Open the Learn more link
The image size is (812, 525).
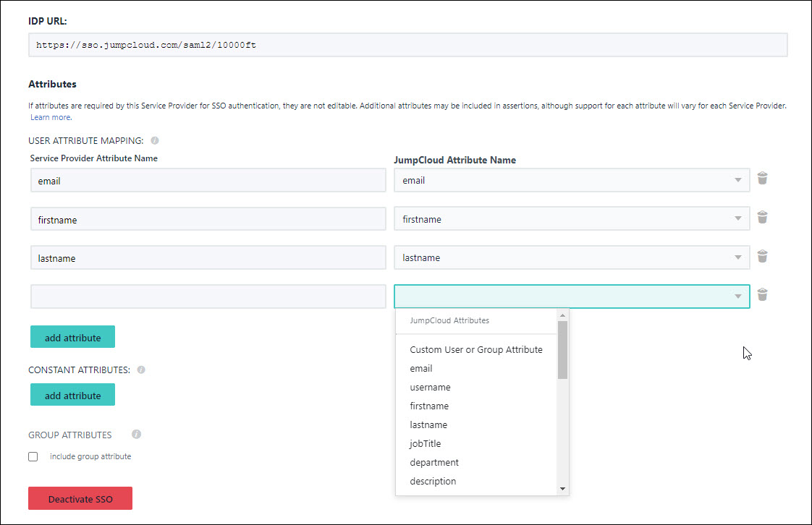click(50, 116)
